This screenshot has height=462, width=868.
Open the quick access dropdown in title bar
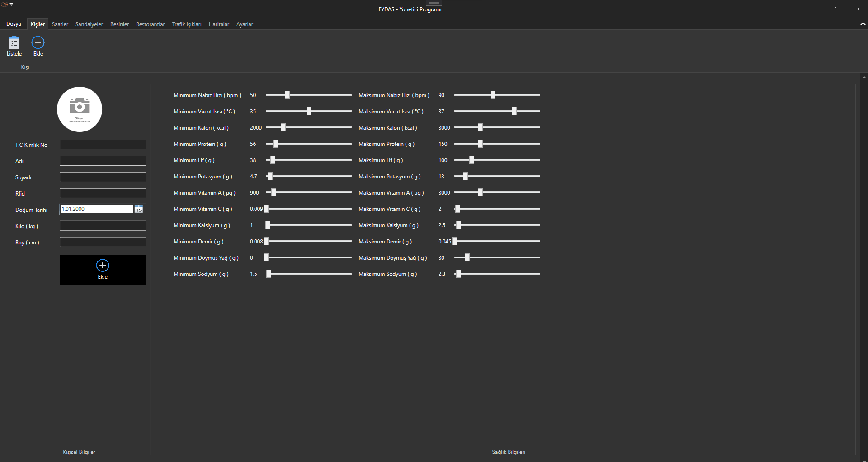[11, 5]
